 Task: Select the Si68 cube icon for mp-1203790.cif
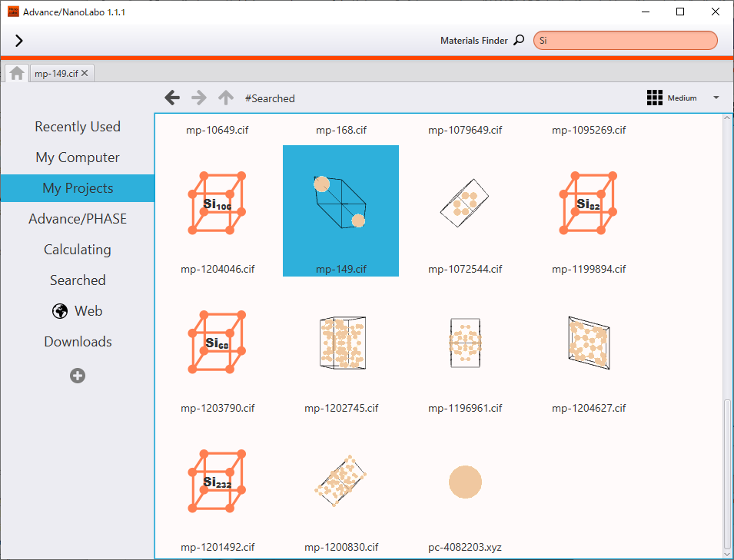click(x=218, y=342)
